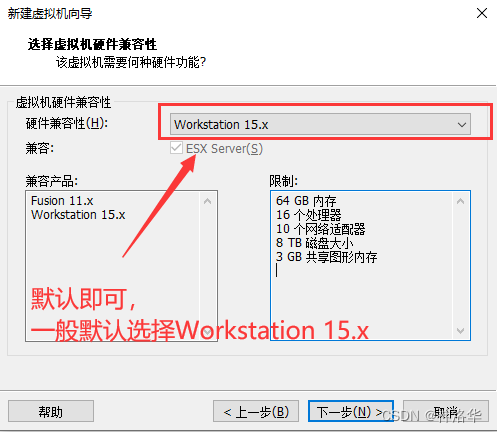Close the New Virtual Machine wizard window
The width and height of the screenshot is (497, 432).
pyautogui.click(x=482, y=13)
